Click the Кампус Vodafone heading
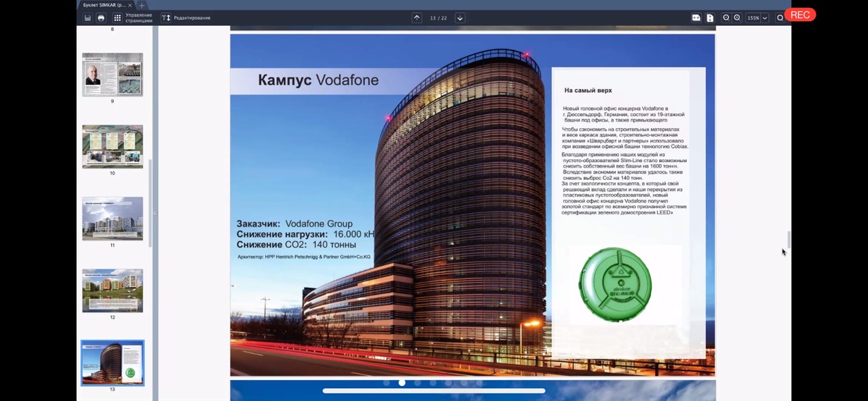 [318, 80]
